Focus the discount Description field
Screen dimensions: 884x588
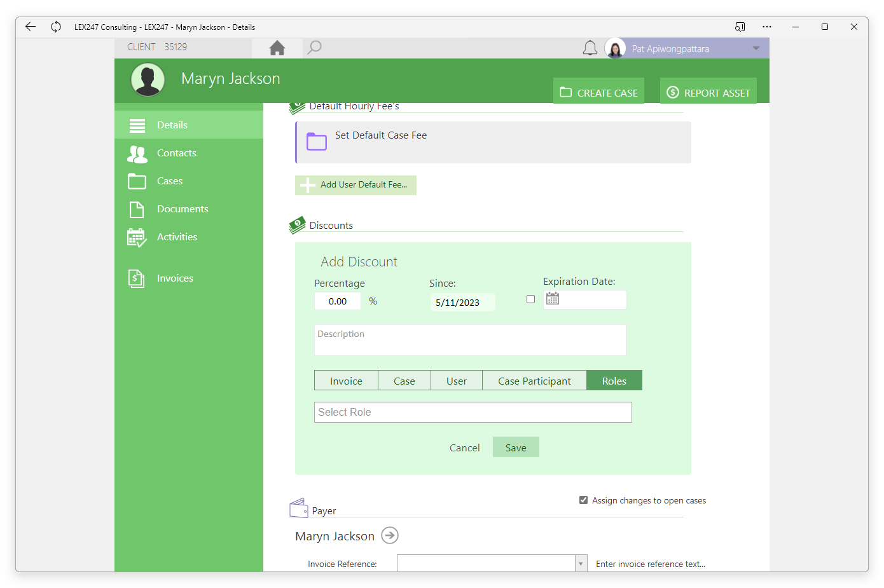(470, 340)
